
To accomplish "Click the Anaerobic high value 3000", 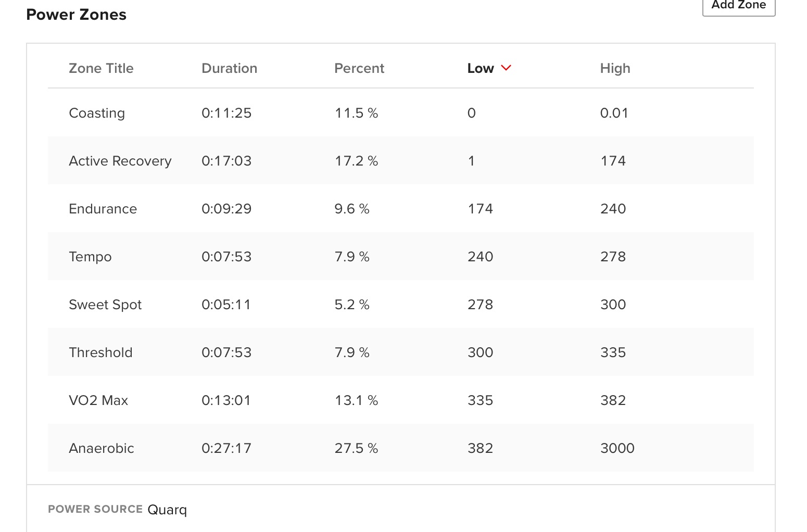I will coord(617,448).
